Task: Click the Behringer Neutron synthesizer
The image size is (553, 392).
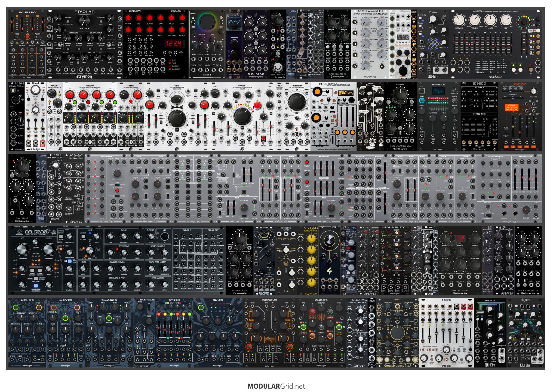Action: pos(117,261)
